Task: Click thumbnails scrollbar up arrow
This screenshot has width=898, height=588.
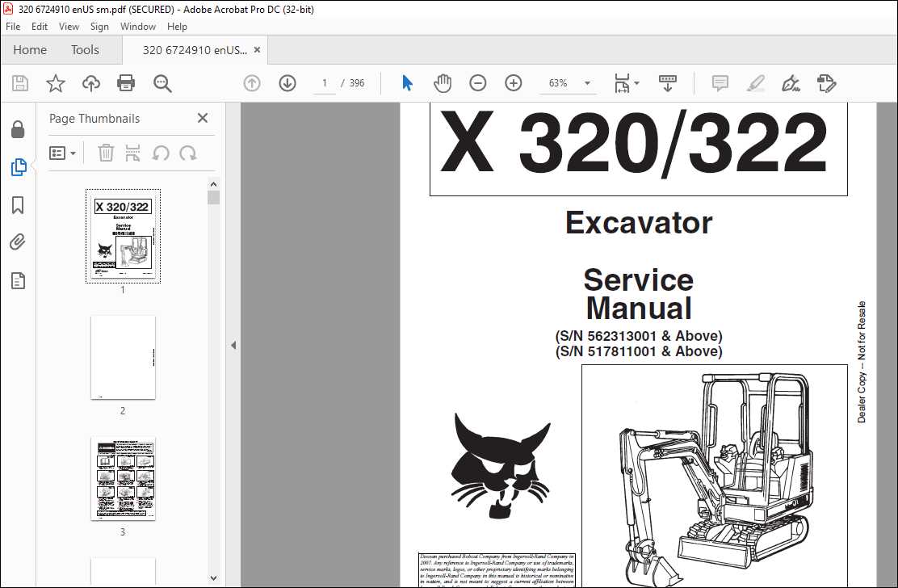Action: pyautogui.click(x=214, y=184)
